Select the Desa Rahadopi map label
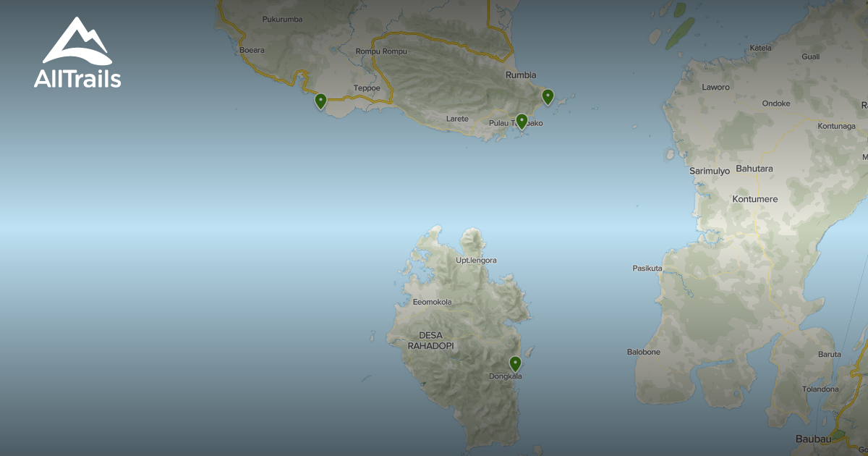Image resolution: width=868 pixels, height=456 pixels. tap(430, 341)
